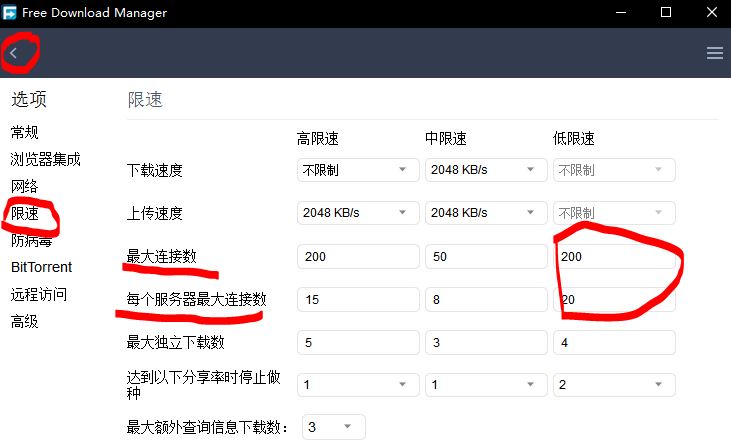Click 高限速 每个服务器最大连接数 field
731x440 pixels.
358,299
